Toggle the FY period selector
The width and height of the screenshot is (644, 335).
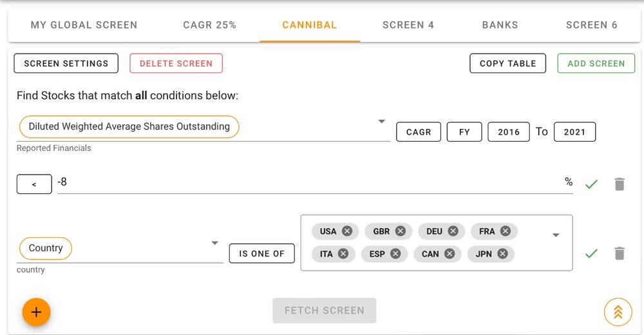[464, 132]
